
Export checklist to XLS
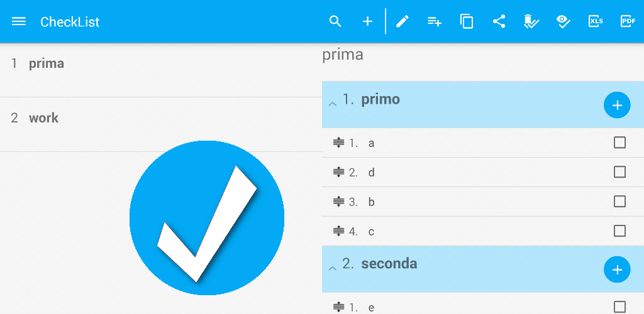[x=596, y=21]
